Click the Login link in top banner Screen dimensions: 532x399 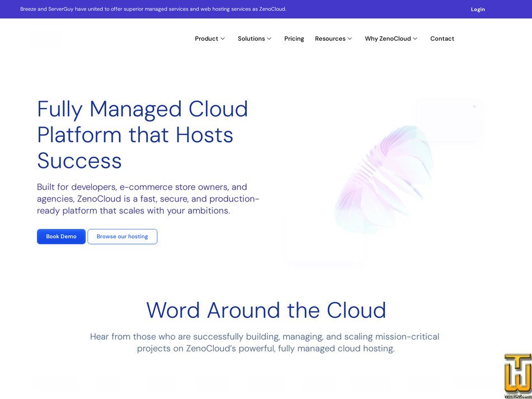(477, 9)
